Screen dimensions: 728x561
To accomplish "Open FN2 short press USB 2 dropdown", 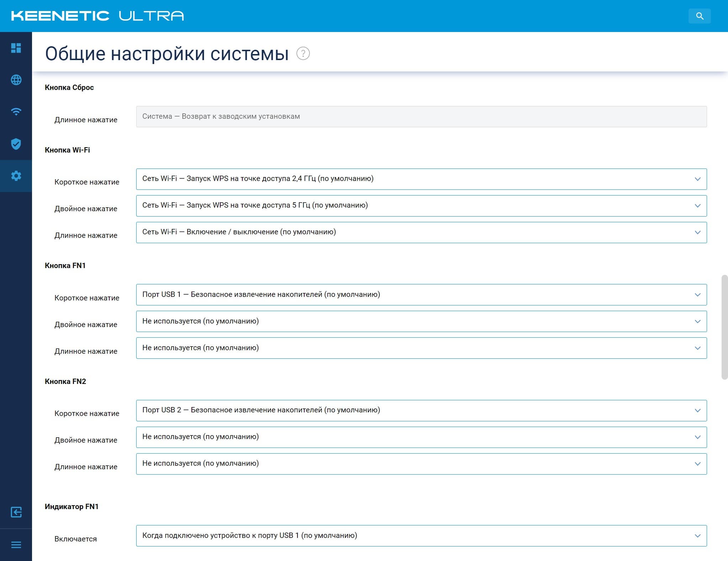I will [x=421, y=410].
